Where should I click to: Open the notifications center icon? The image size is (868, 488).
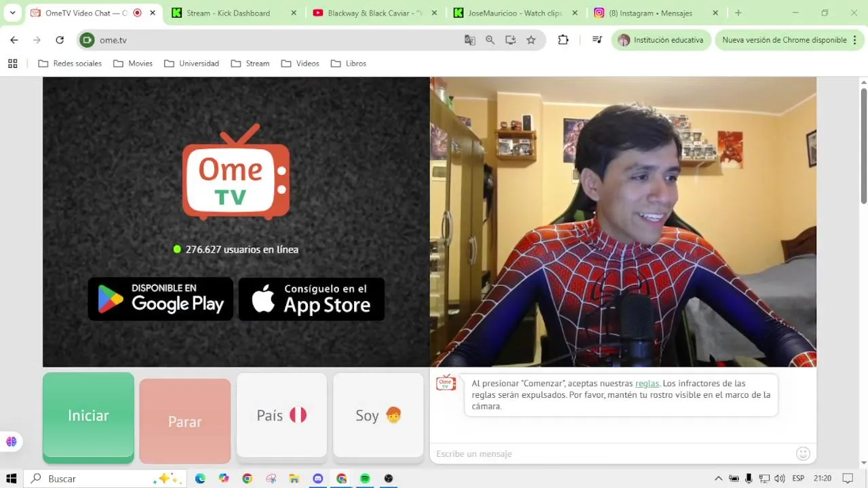tap(847, 479)
